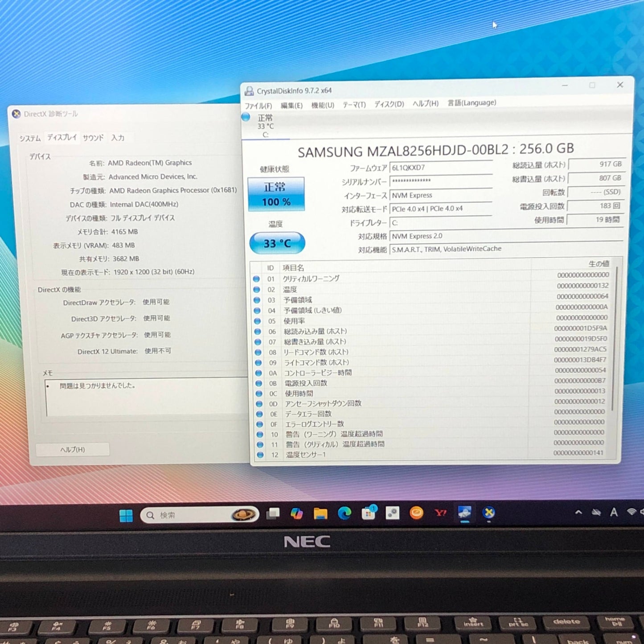Image resolution: width=644 pixels, height=644 pixels.
Task: Click status dot for 電源投入回数 row
Action: pos(258,383)
